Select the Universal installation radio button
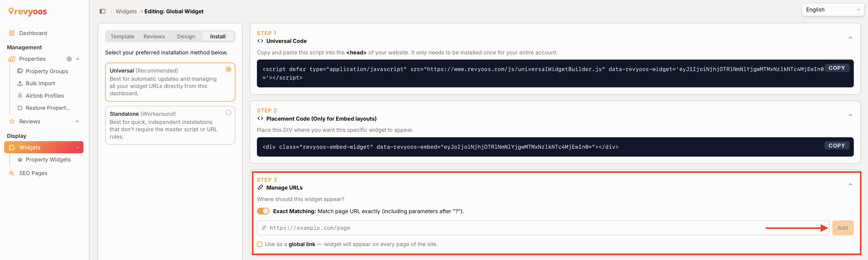 pos(228,69)
